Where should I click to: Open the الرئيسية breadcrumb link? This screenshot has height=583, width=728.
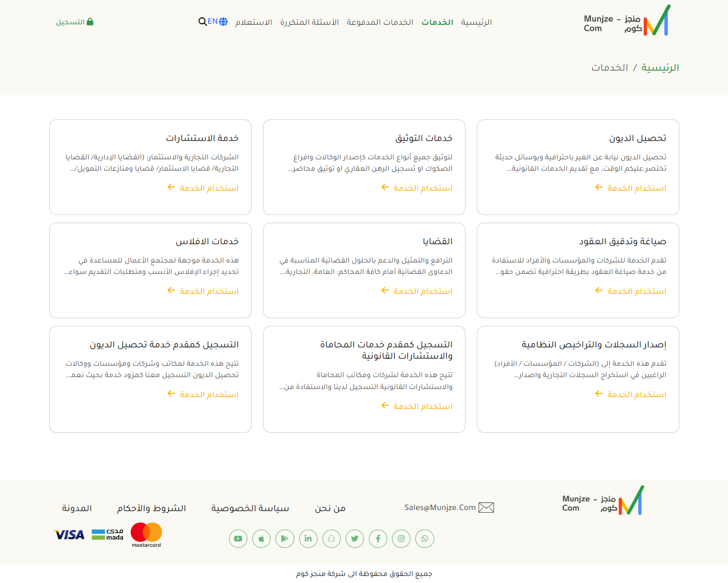point(660,68)
